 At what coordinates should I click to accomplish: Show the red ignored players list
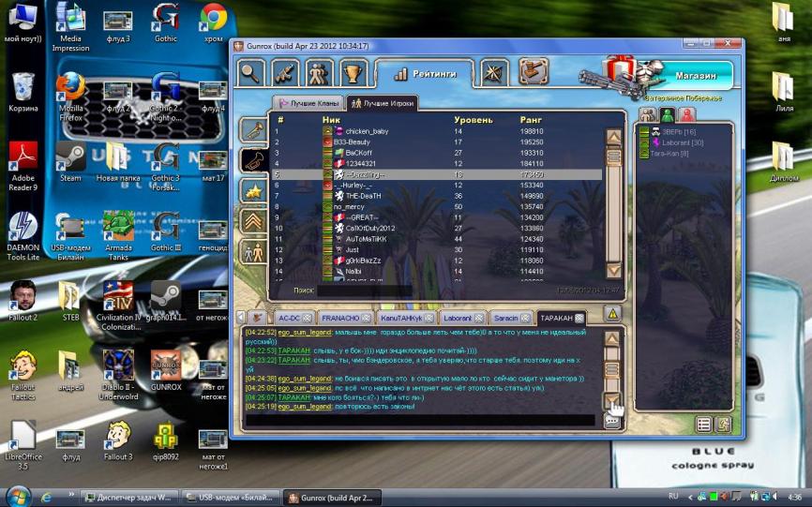pos(686,115)
